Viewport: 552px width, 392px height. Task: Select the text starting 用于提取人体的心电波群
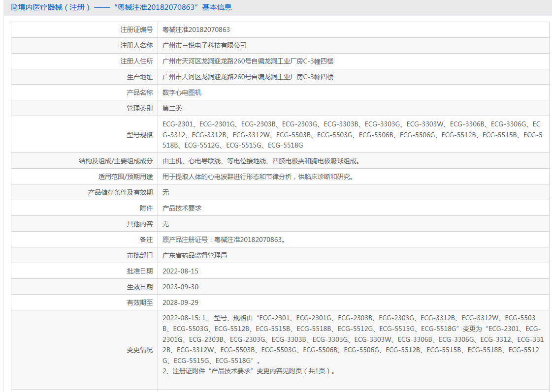(x=259, y=177)
